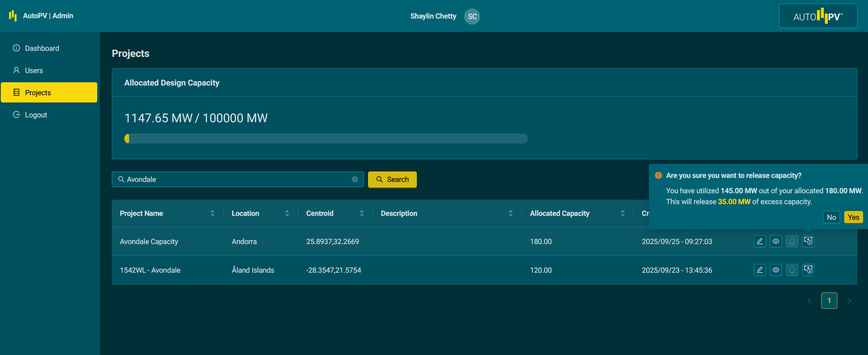
Task: Click bell icon for 1542WL - Avondale
Action: click(792, 270)
